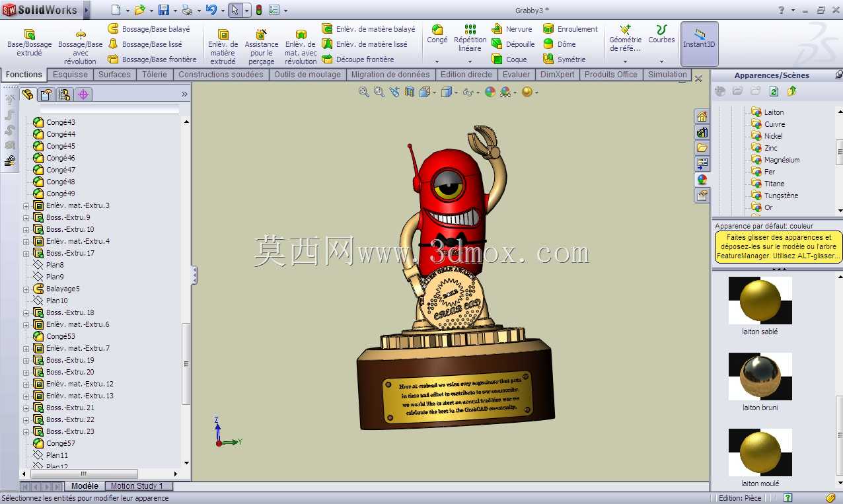The width and height of the screenshot is (843, 504).
Task: Choose the Bossage/Base balayé tool
Action: coord(149,29)
